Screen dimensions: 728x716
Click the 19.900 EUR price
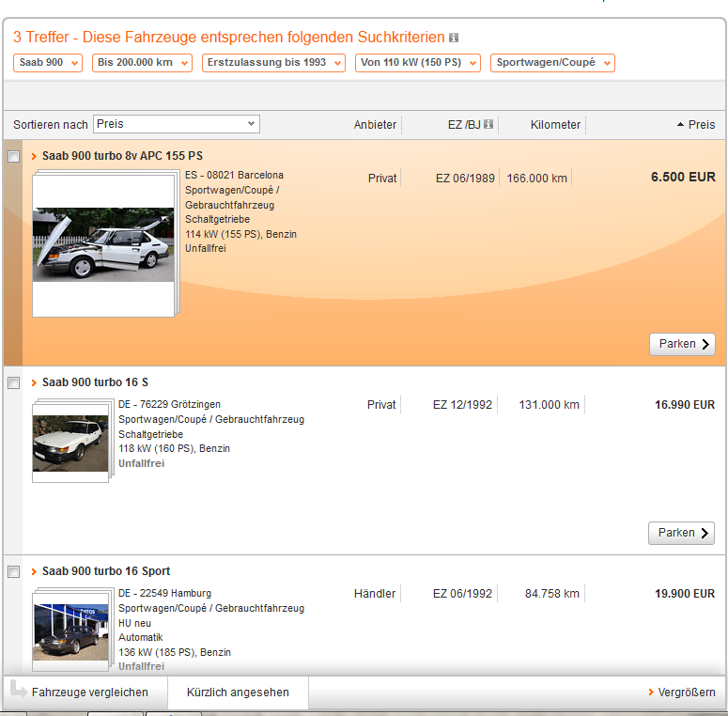(685, 594)
